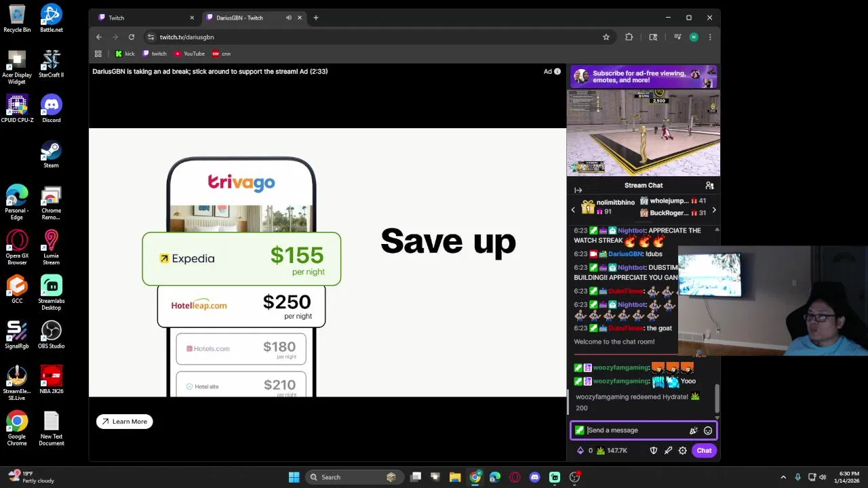
Task: Close the first Twitch tab
Action: coord(192,18)
